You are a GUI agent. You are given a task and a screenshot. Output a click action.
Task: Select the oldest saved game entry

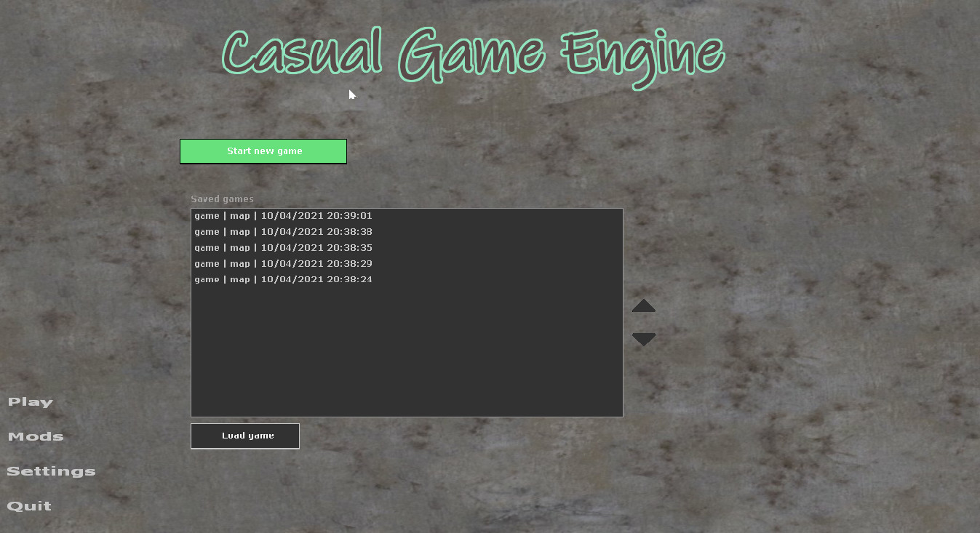pos(283,279)
